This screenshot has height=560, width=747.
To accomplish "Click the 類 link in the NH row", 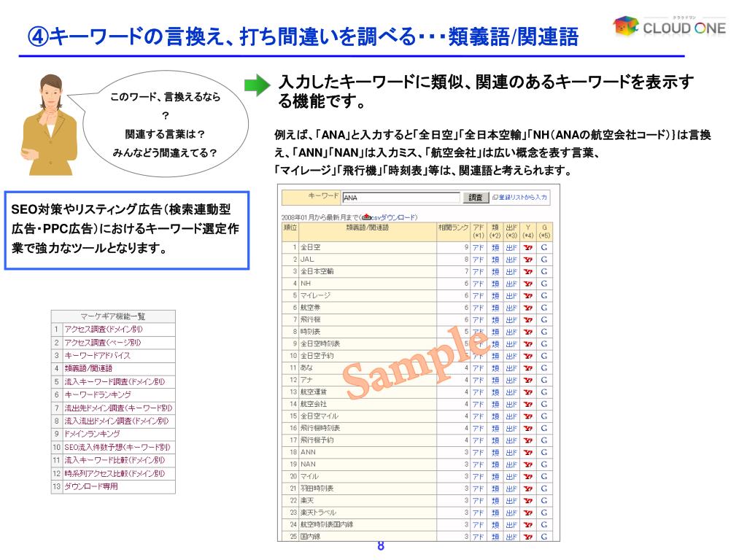I will 495,284.
